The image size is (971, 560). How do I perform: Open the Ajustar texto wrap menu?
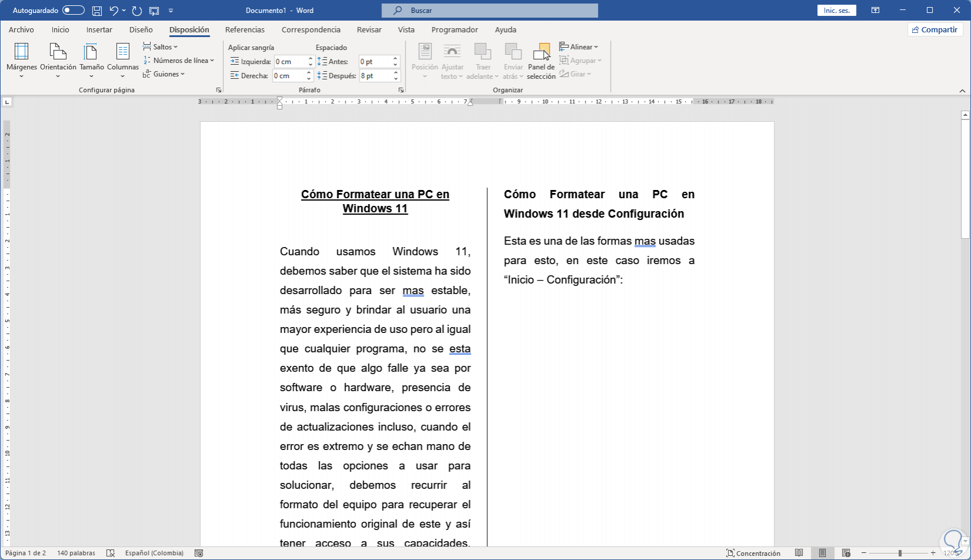click(452, 61)
